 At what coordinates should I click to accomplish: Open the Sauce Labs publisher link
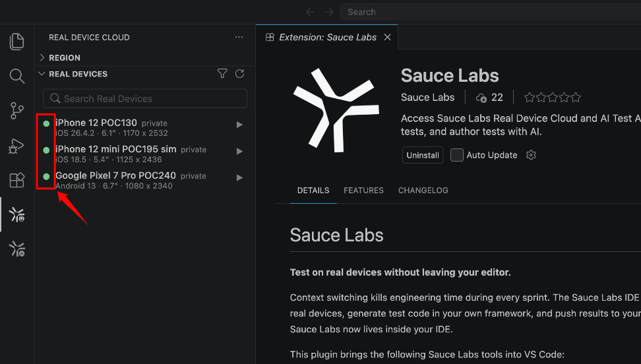click(427, 98)
